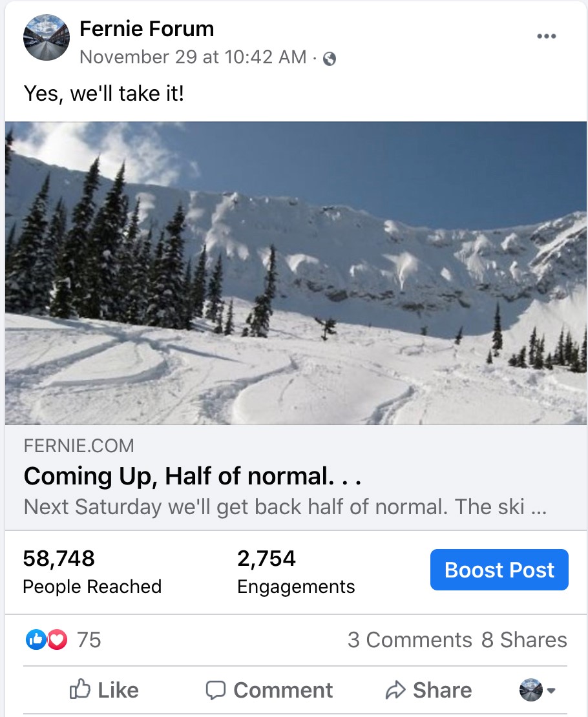The image size is (588, 717).
Task: Like the post with the Like button
Action: click(x=104, y=690)
